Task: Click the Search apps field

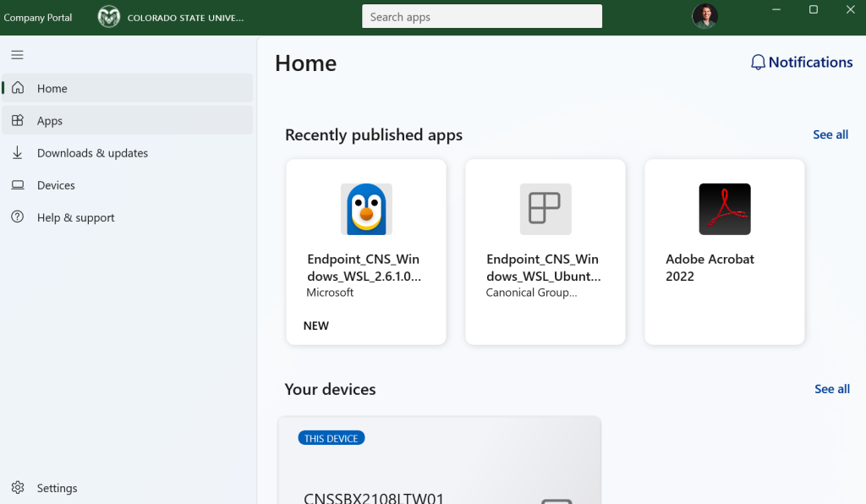Action: pos(481,17)
